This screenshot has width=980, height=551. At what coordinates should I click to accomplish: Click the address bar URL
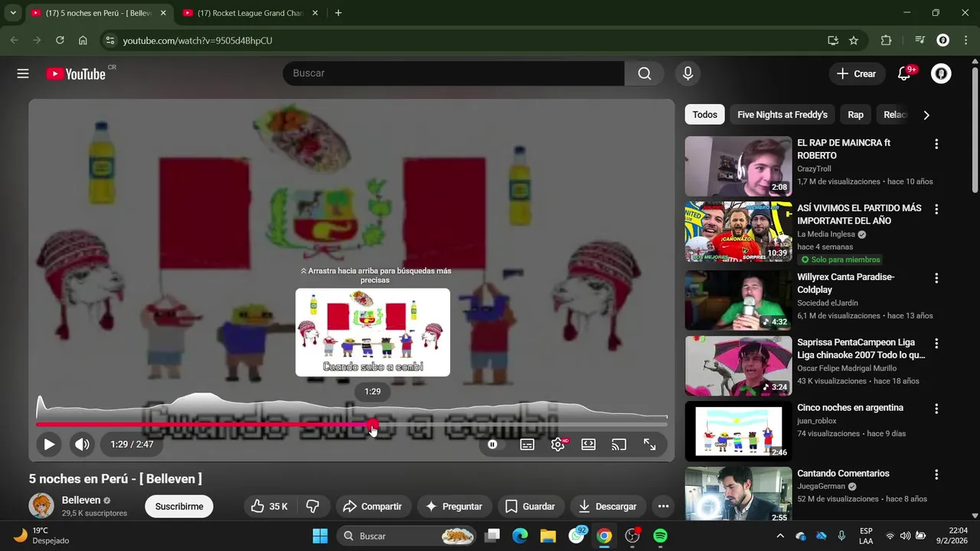(x=198, y=41)
